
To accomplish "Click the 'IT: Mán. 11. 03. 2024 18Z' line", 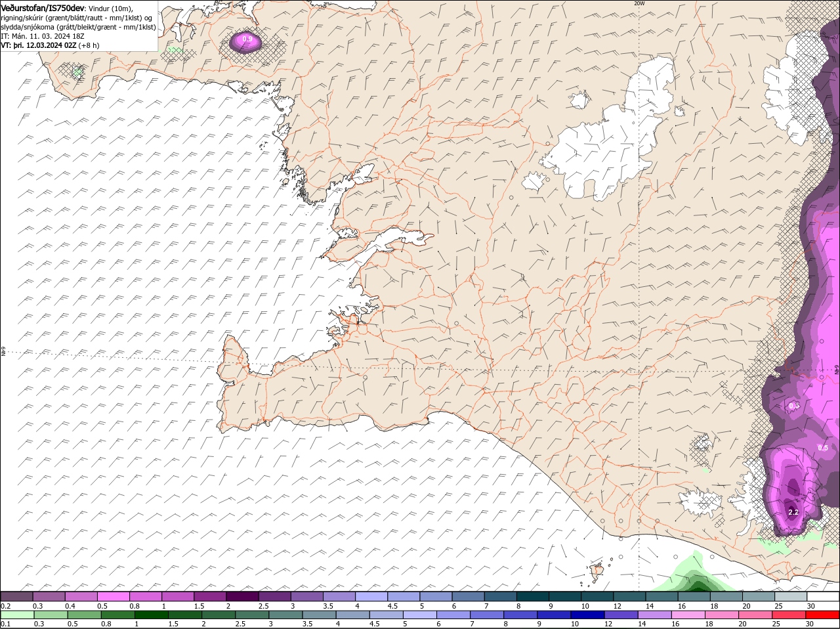I will pos(41,36).
